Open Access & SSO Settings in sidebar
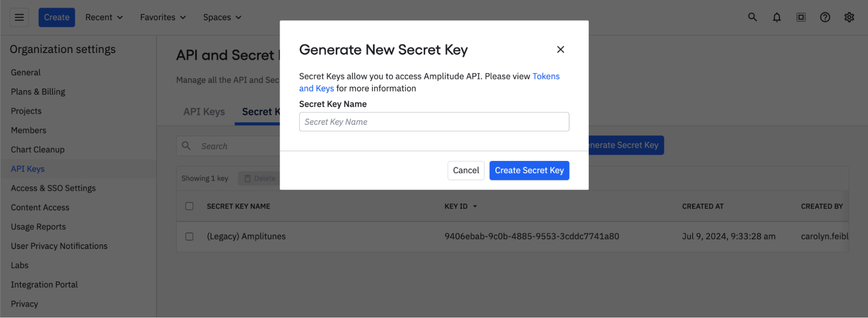This screenshot has height=318, width=868. [53, 188]
